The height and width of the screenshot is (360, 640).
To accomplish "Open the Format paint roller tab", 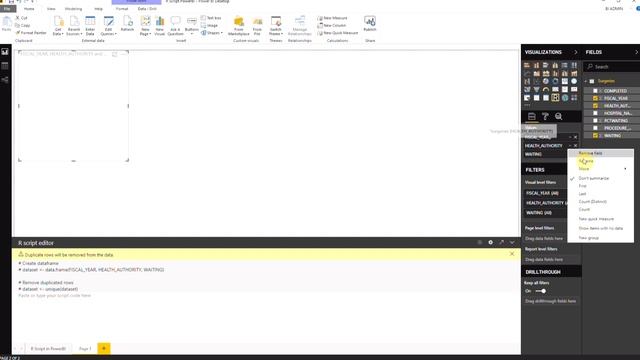I will (545, 117).
